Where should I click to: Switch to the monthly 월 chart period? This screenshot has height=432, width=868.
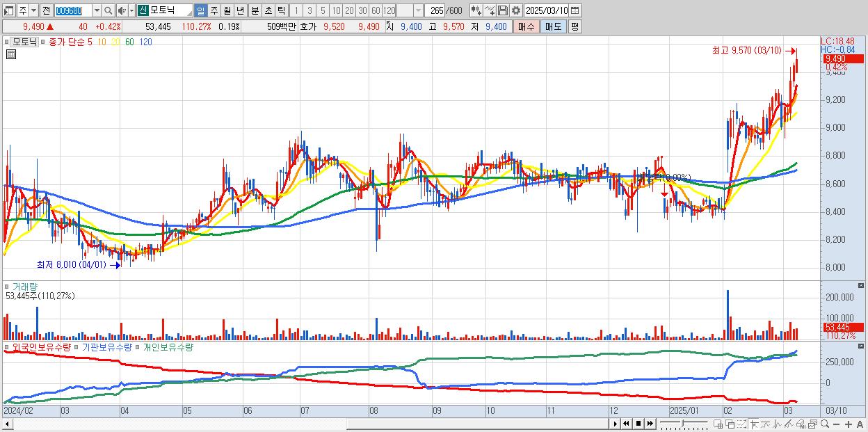pos(227,10)
